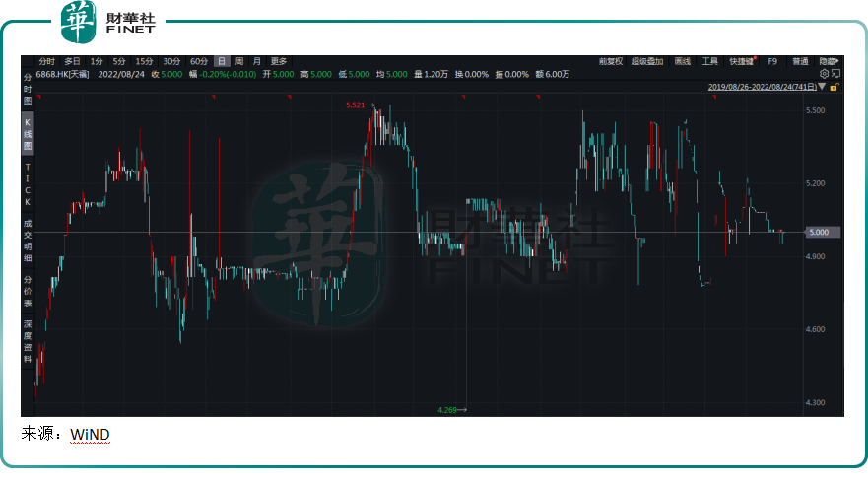Viewport: 868px width, 488px height.
Task: Select the 60分 period tab
Action: pos(199,61)
